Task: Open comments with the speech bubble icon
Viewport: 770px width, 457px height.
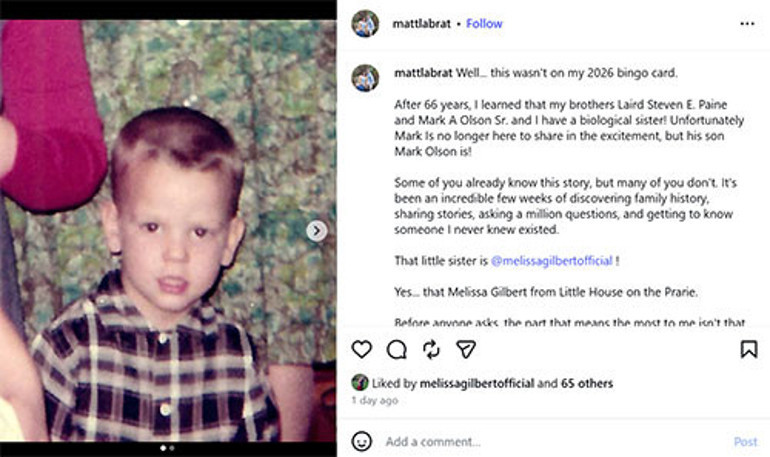Action: point(396,350)
